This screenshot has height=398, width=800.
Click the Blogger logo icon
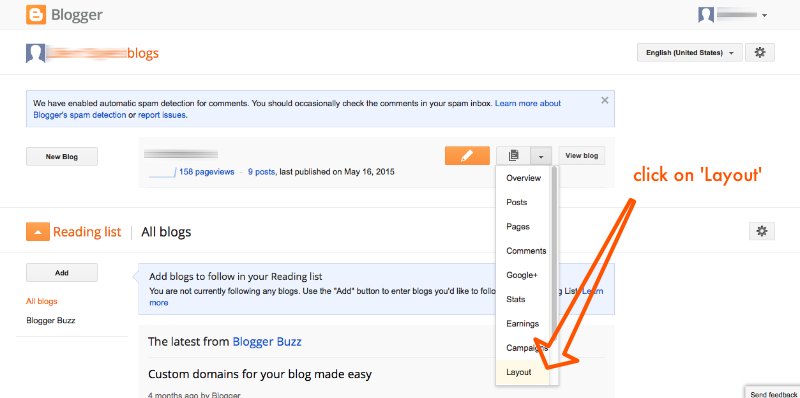tap(36, 15)
